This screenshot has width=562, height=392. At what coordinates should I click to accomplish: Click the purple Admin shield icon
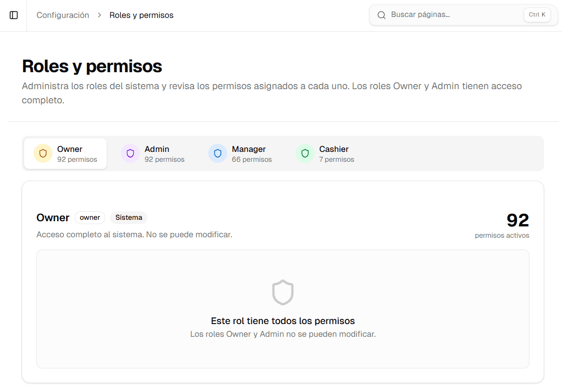130,153
